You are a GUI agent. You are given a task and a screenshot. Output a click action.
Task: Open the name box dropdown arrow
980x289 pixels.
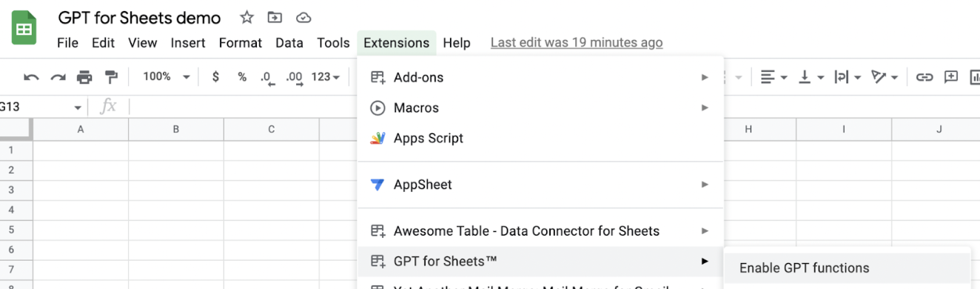(x=78, y=107)
